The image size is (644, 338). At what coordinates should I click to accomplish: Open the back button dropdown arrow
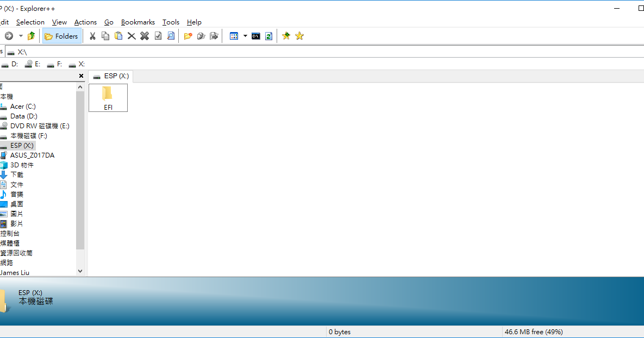click(20, 36)
